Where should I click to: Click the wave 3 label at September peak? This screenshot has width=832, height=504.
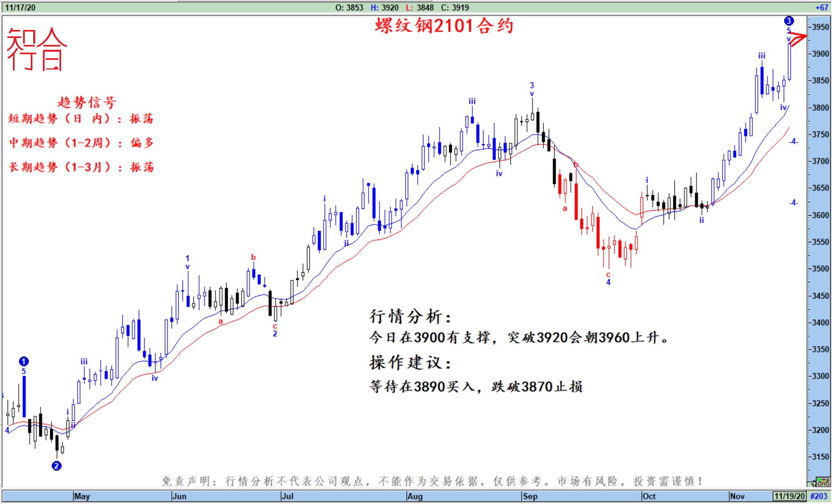(x=532, y=85)
